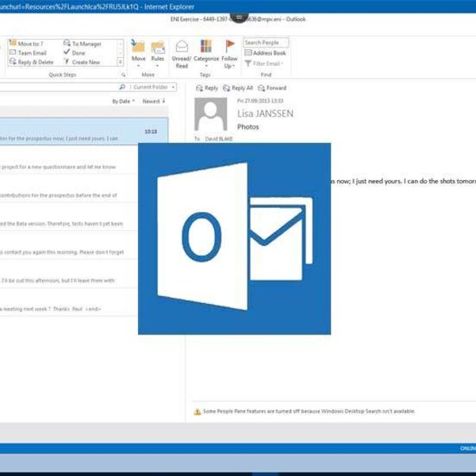
Task: Click recipient David BLAKE
Action: (219, 139)
